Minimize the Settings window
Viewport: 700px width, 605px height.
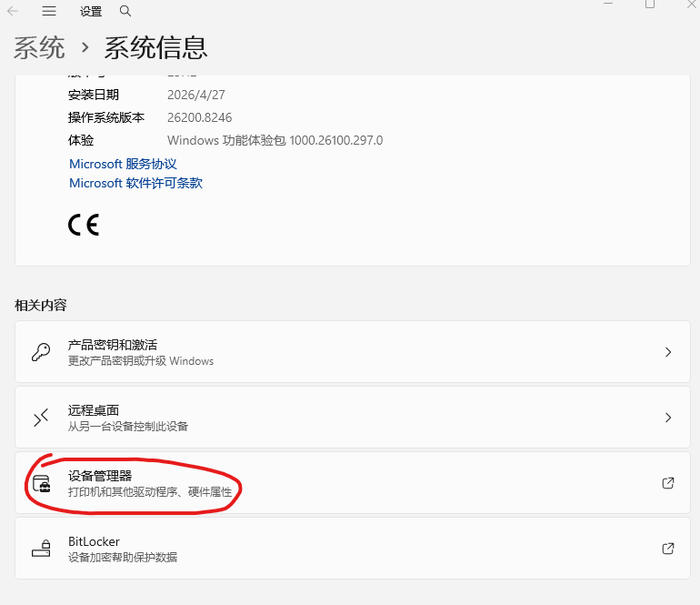pos(608,4)
